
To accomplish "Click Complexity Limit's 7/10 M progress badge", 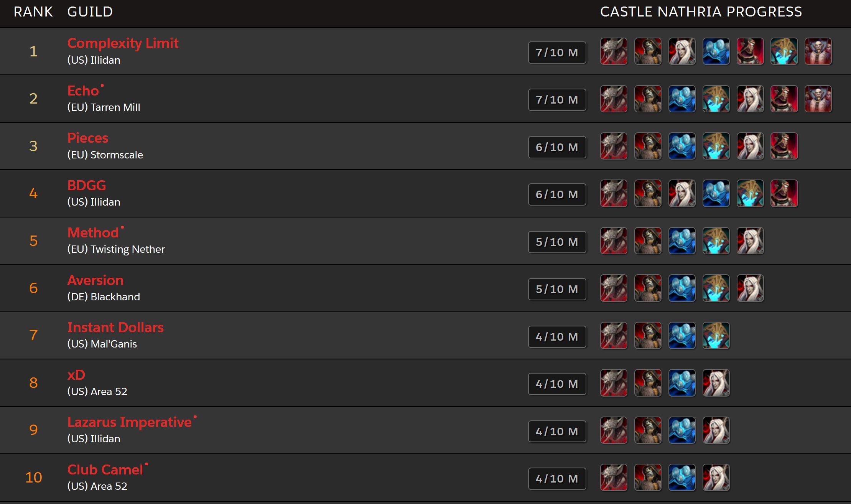I will (557, 53).
